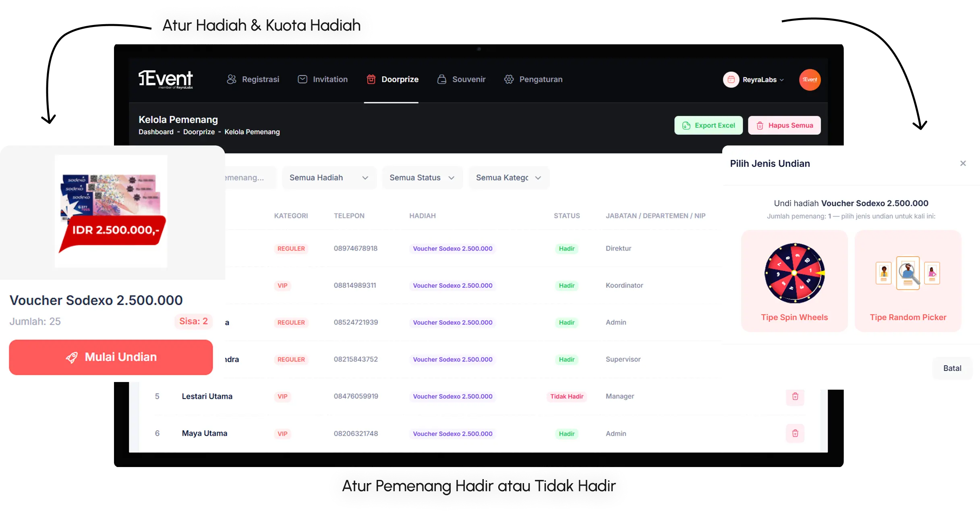Viewport: 980px width, 517px height.
Task: Click the 1Event logo
Action: [x=166, y=79]
